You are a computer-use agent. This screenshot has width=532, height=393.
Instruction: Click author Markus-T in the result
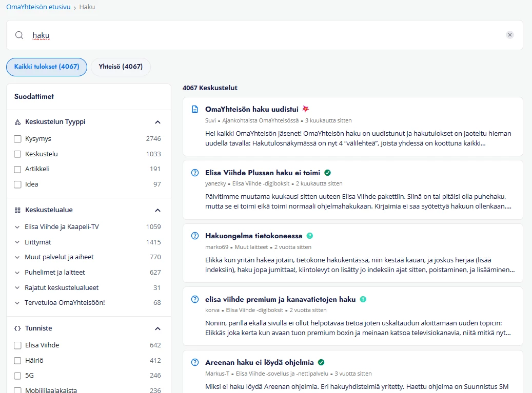tap(217, 374)
